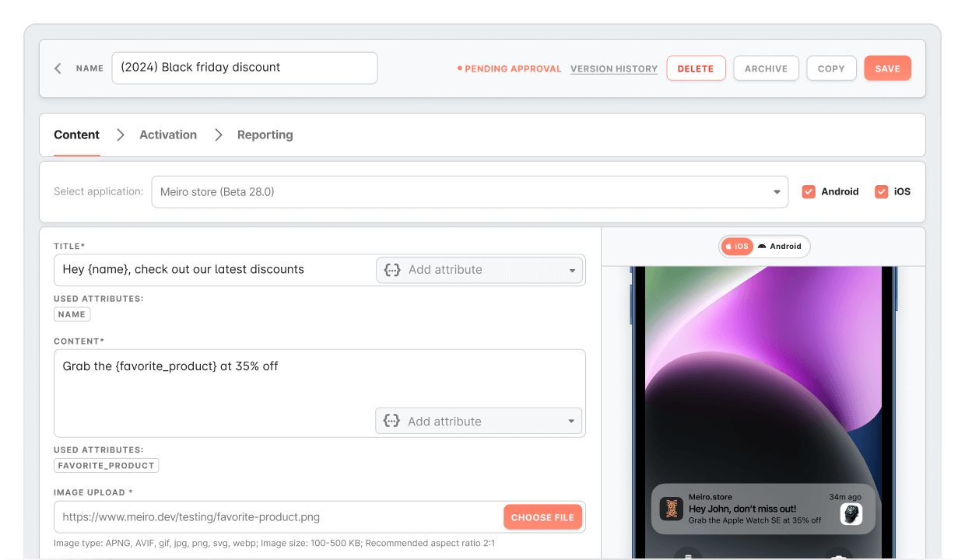Expand the Content Add attribute dropdown
The width and height of the screenshot is (965, 560).
click(x=570, y=422)
